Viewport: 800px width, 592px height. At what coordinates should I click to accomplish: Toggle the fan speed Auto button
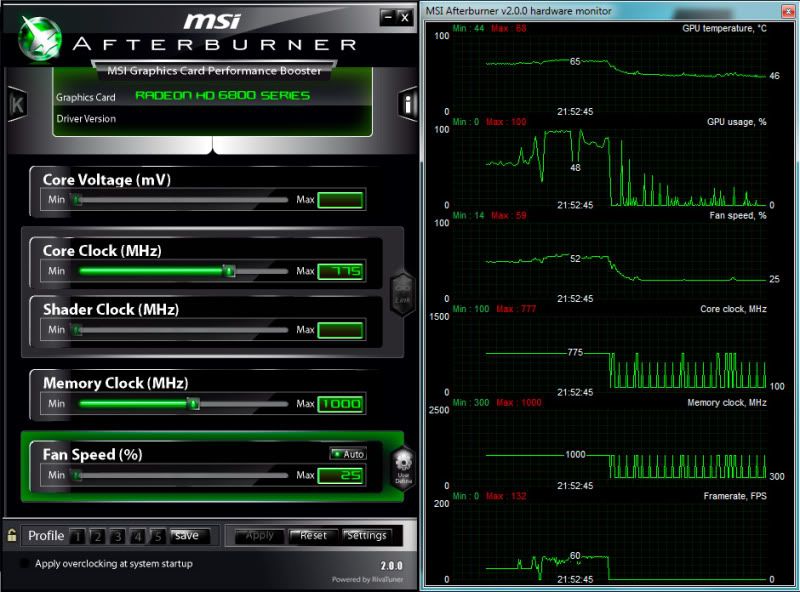[x=349, y=454]
